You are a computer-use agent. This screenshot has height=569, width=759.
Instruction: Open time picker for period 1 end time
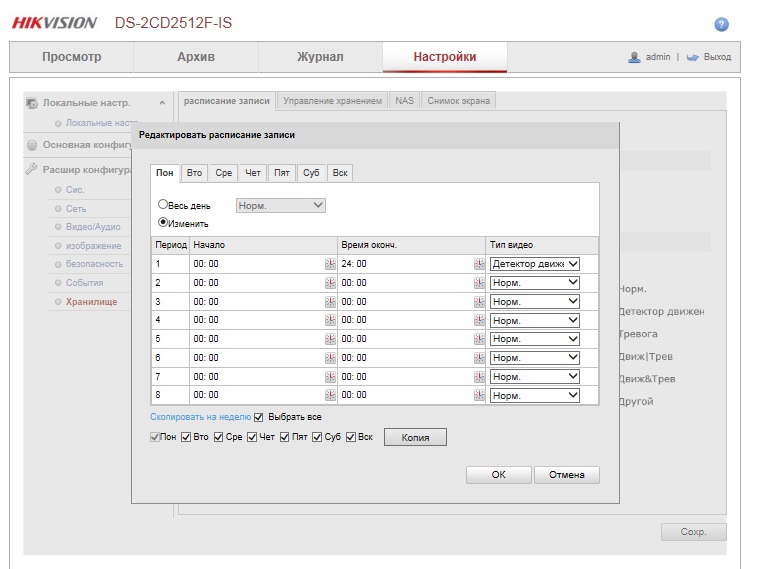point(479,264)
